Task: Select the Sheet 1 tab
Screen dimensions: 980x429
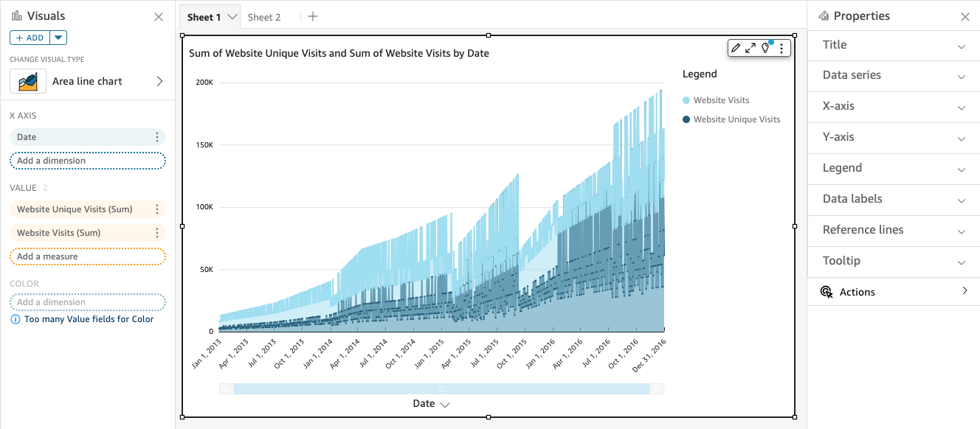Action: coord(204,17)
